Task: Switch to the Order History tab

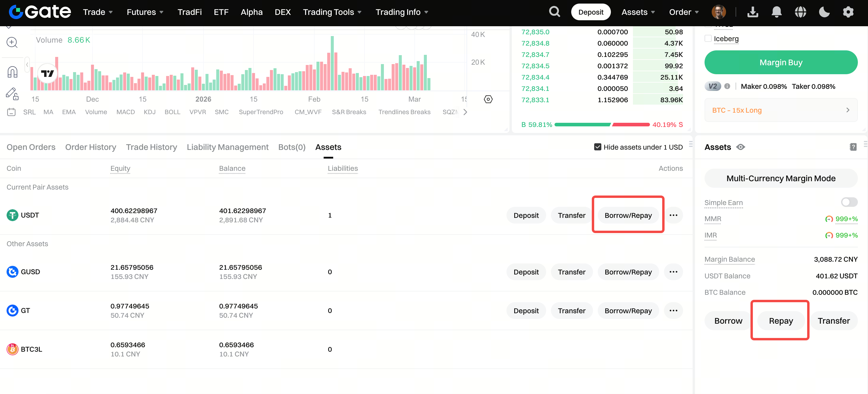Action: click(91, 147)
